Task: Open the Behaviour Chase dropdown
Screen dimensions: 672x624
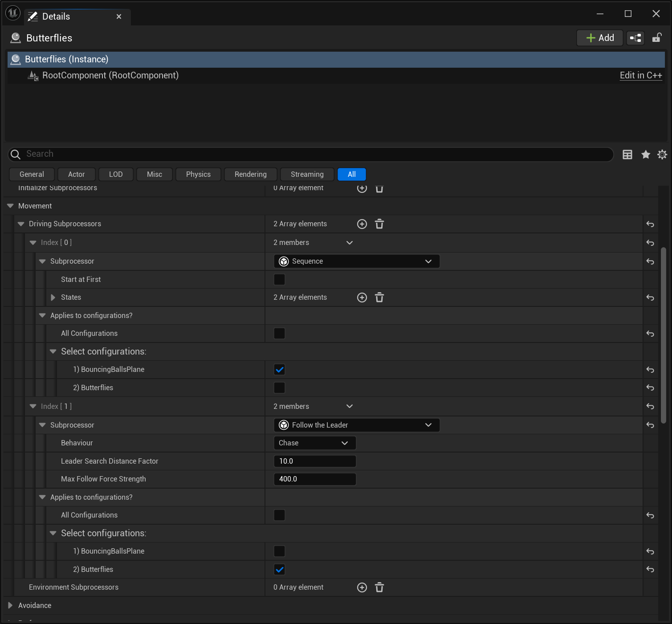Action: tap(314, 443)
